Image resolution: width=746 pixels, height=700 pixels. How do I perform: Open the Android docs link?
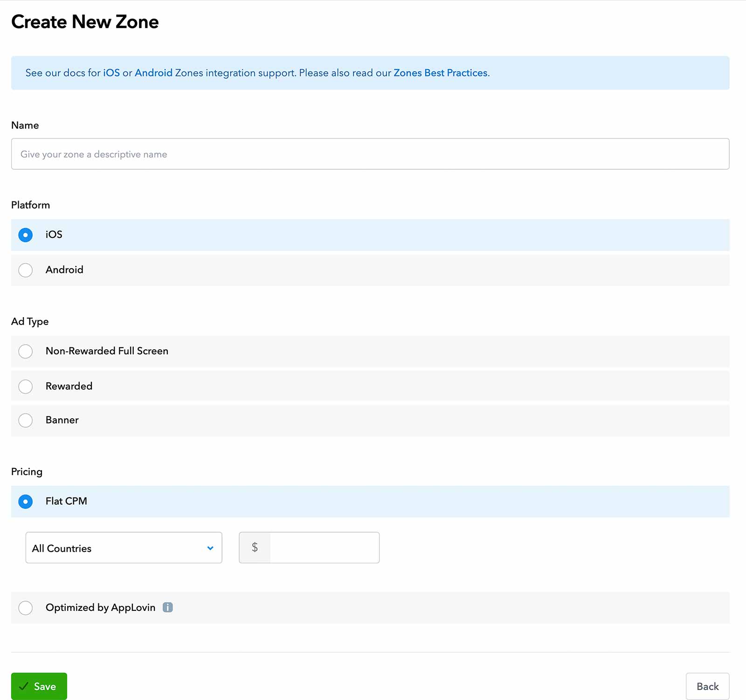click(x=154, y=73)
